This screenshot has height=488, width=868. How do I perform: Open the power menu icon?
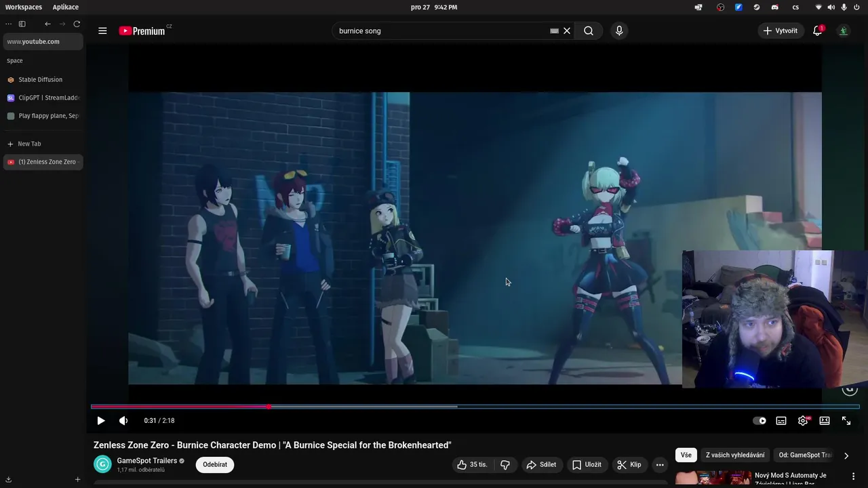[x=856, y=7]
